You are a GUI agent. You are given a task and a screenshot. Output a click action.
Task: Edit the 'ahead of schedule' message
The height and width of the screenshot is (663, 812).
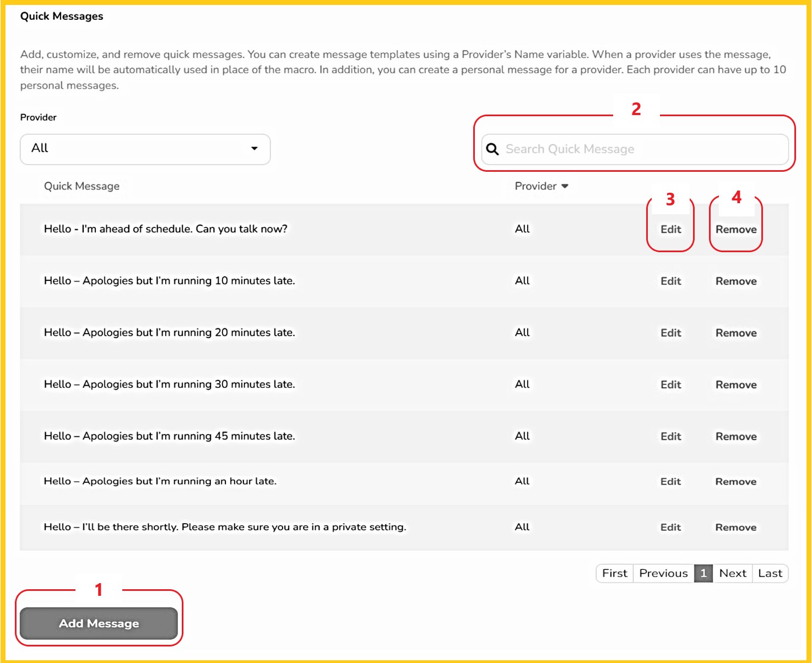(x=670, y=229)
